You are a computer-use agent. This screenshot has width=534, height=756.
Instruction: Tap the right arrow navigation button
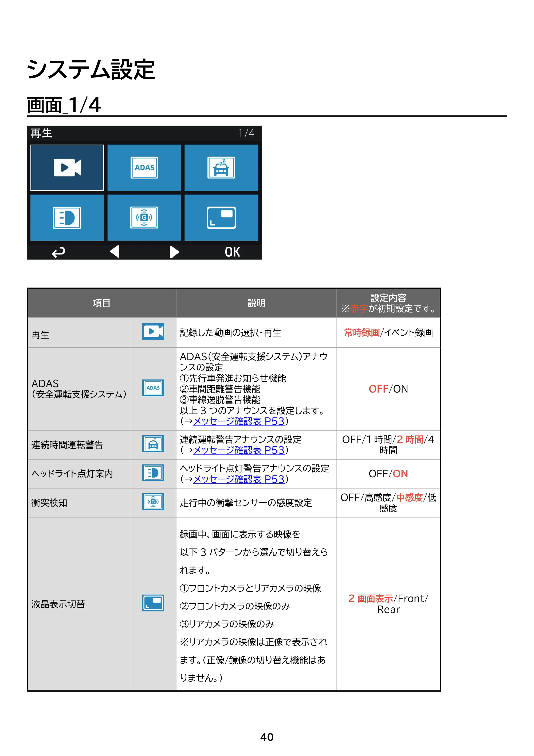tap(174, 252)
